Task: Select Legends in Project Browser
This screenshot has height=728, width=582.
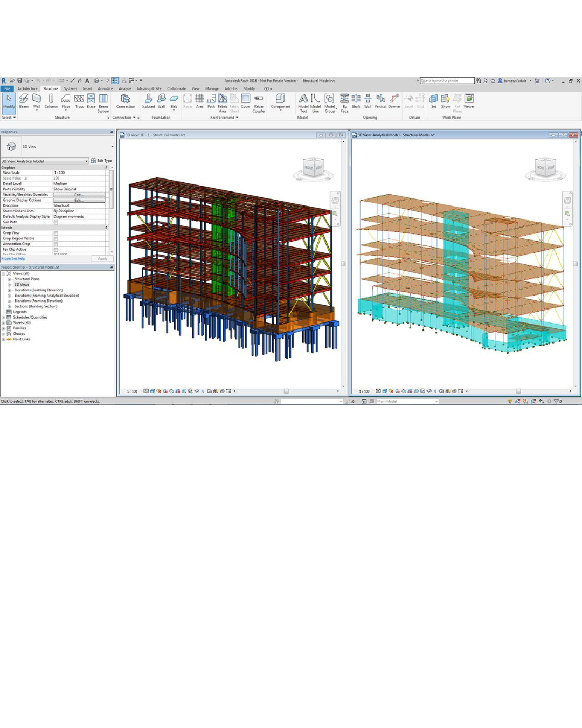Action: click(x=20, y=312)
